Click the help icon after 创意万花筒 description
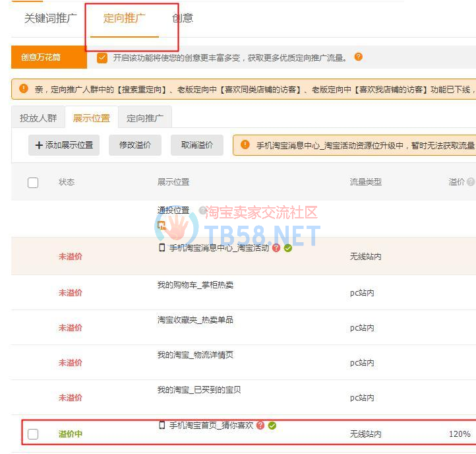Viewport: 476px width, 454px height. 359,57
